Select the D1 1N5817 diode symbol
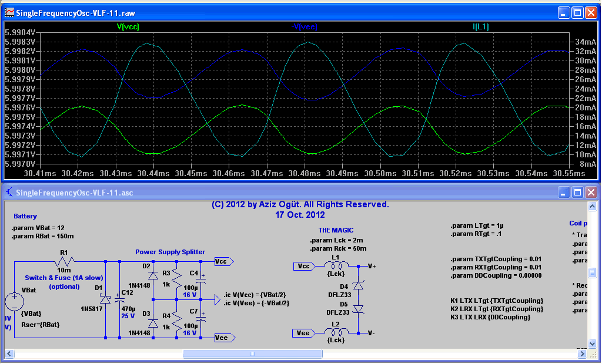Screen dimensions: 602x364 point(105,299)
